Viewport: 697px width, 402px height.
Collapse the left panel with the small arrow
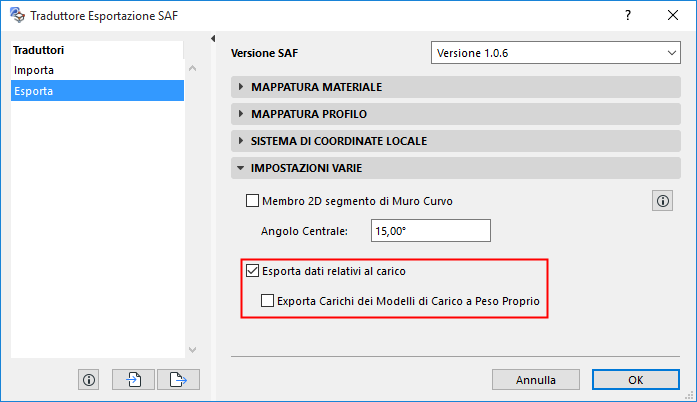[x=213, y=39]
